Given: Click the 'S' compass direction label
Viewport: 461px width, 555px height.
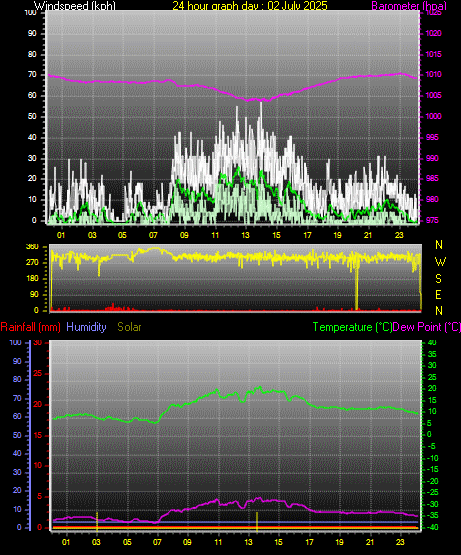Looking at the screenshot, I should click(x=439, y=279).
